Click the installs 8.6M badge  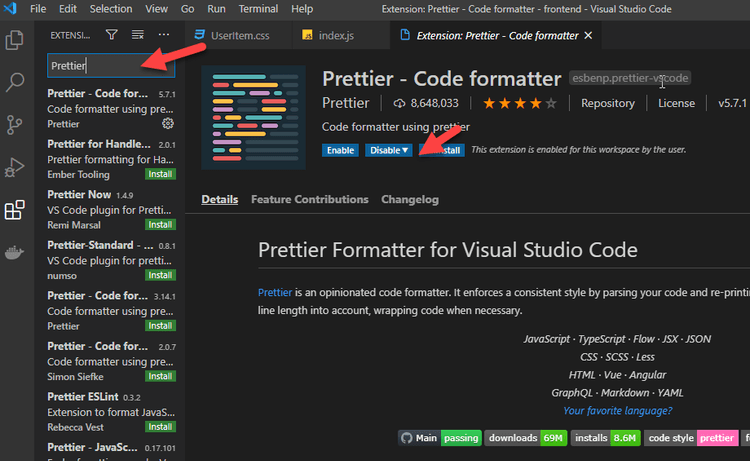click(606, 438)
